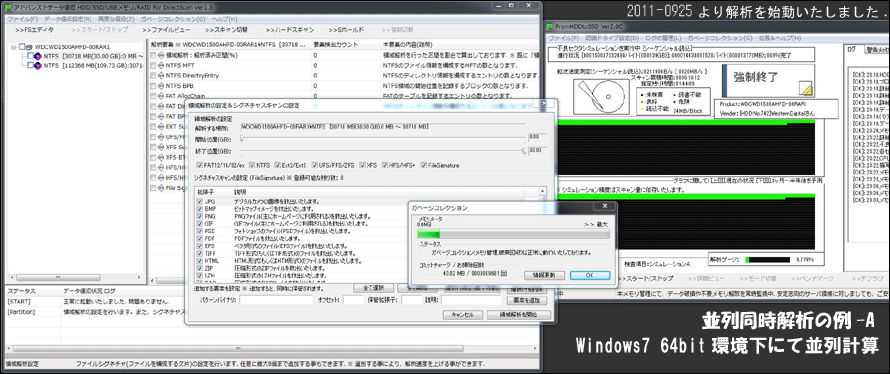Image resolution: width=890 pixels, height=374 pixels.
Task: Click OK in the ガベージコレクション dialog
Action: (590, 275)
